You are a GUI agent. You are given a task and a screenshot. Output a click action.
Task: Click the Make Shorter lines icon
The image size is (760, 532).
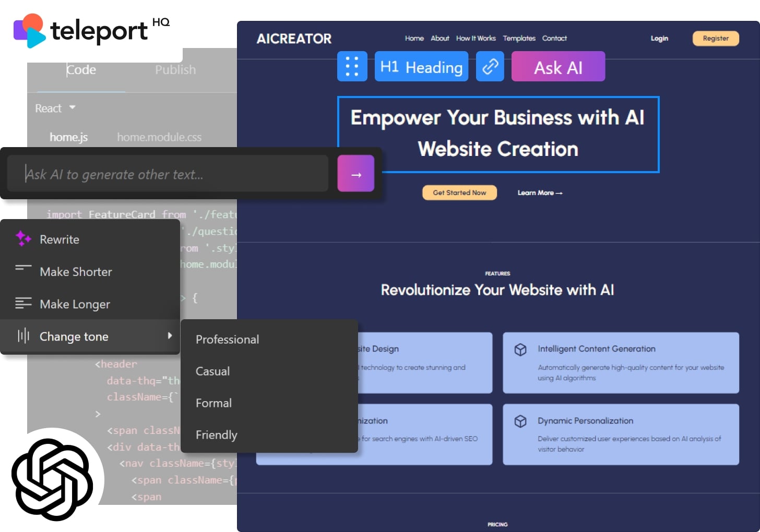coord(23,269)
